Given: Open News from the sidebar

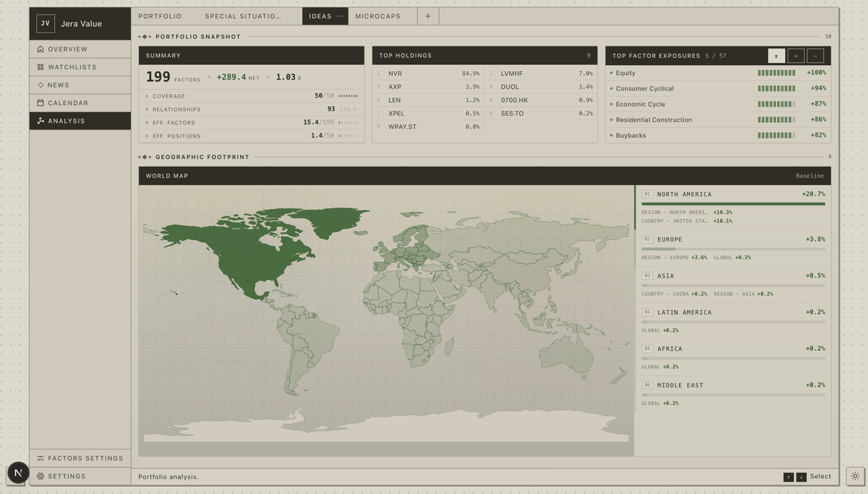Looking at the screenshot, I should 80,85.
